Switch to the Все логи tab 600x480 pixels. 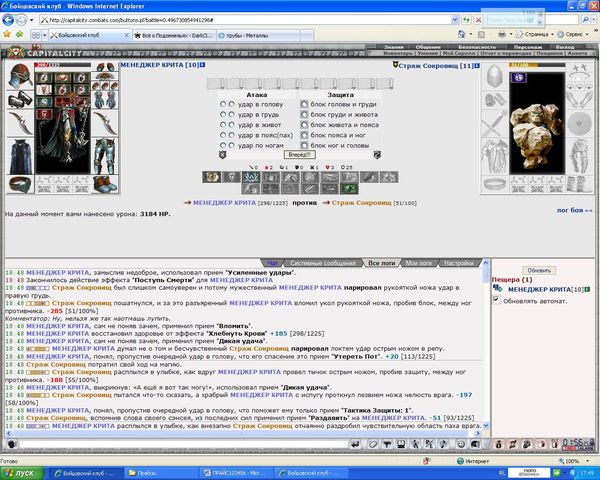pyautogui.click(x=382, y=263)
